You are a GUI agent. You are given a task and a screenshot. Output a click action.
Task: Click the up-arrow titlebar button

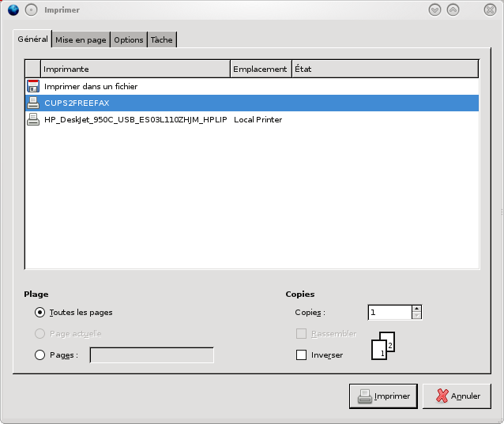point(453,9)
